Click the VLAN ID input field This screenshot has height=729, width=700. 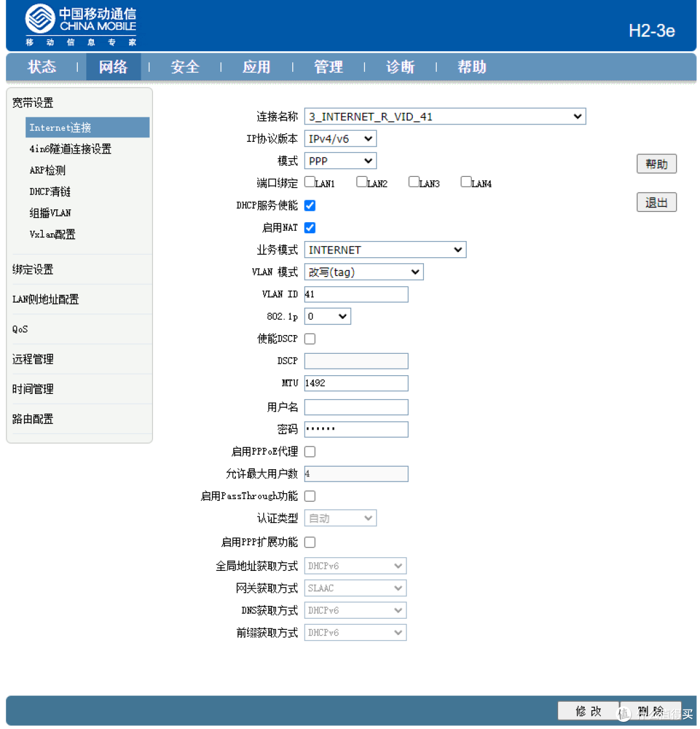click(x=356, y=294)
